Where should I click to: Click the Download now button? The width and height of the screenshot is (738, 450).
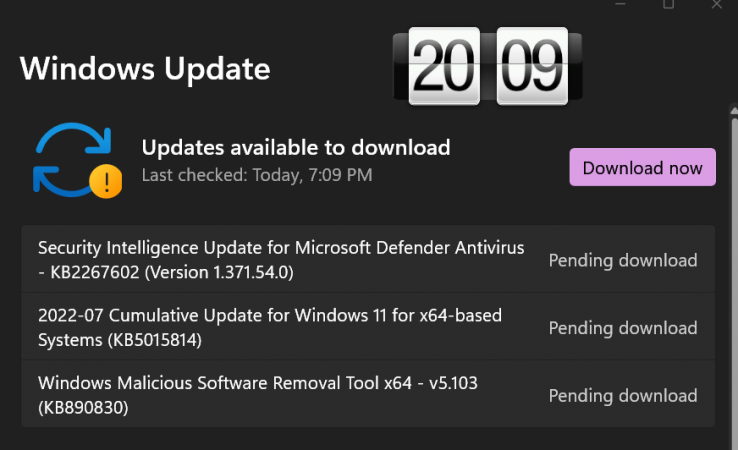642,167
